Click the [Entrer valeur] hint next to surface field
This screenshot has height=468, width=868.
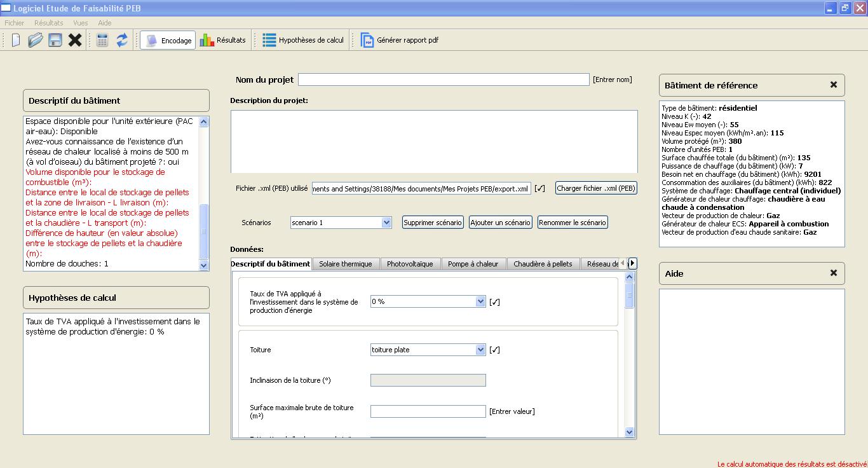[x=512, y=411]
